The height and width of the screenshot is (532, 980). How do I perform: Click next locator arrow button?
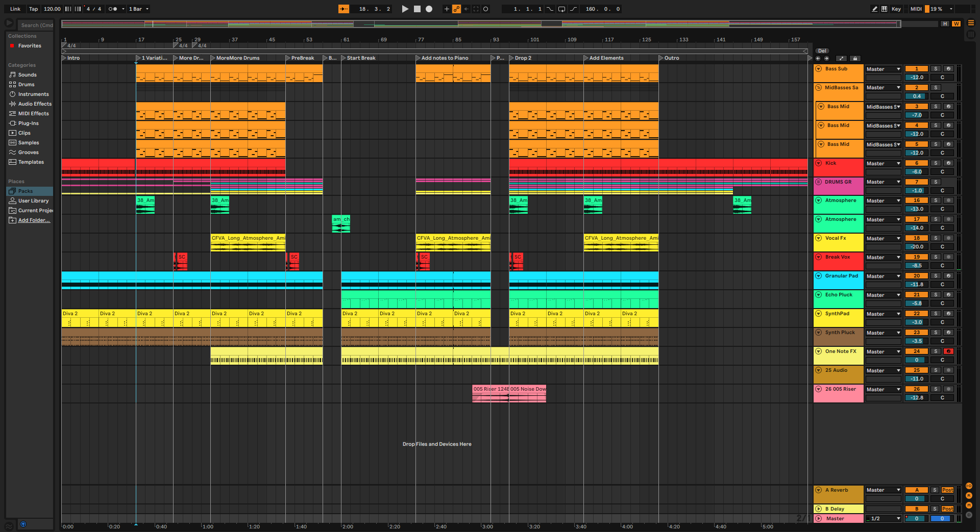pyautogui.click(x=826, y=58)
